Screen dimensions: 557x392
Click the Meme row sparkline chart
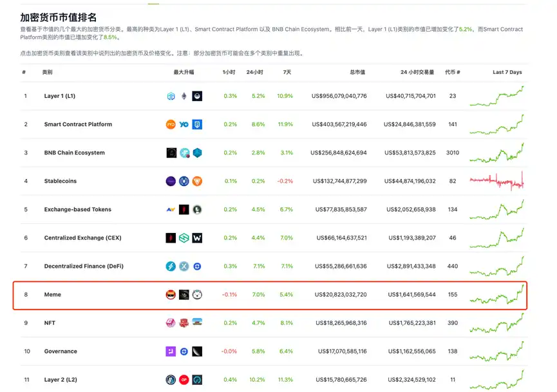coord(496,294)
